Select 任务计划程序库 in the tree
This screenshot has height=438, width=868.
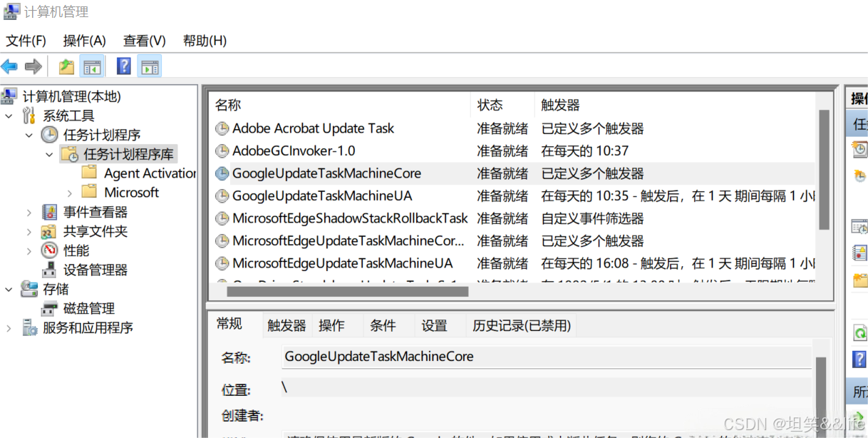click(x=128, y=154)
